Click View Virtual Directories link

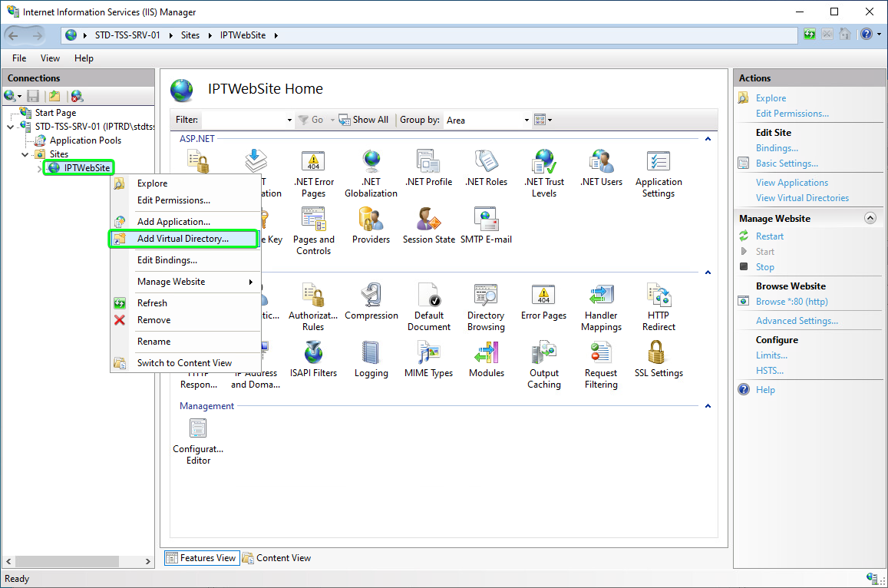pos(802,198)
